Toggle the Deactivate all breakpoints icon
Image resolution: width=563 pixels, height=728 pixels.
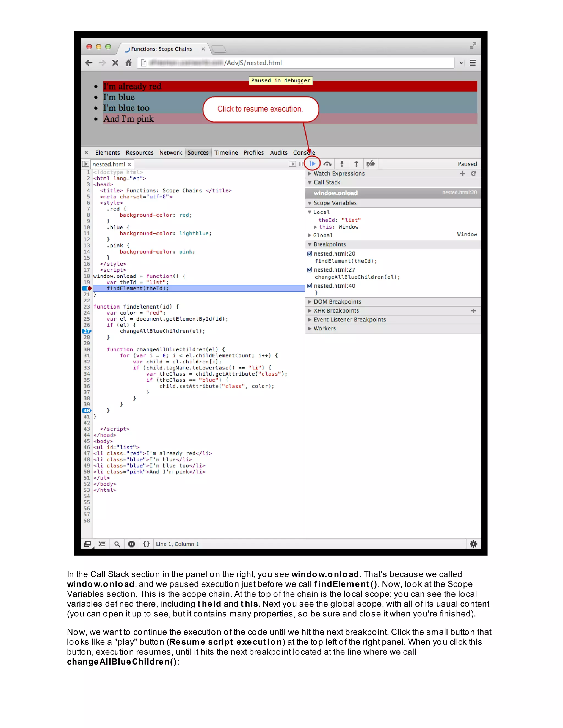[371, 164]
